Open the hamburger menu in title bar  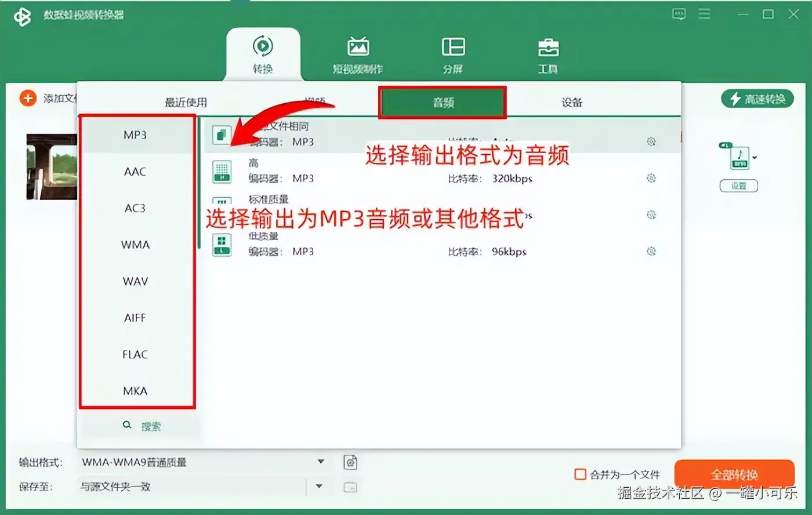[x=704, y=14]
